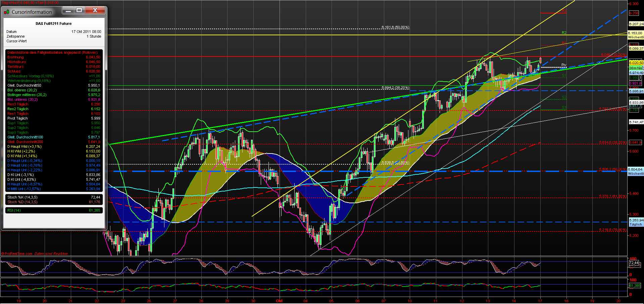Click the "6.181,6 (50,00%)" Fibonacci label
This screenshot has width=644, height=304.
(395, 27)
